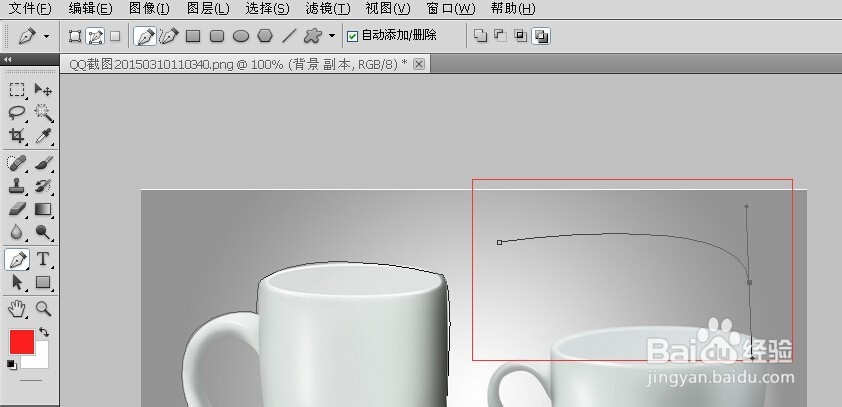The height and width of the screenshot is (407, 842).
Task: Open the 选择(S) menu
Action: click(x=267, y=8)
